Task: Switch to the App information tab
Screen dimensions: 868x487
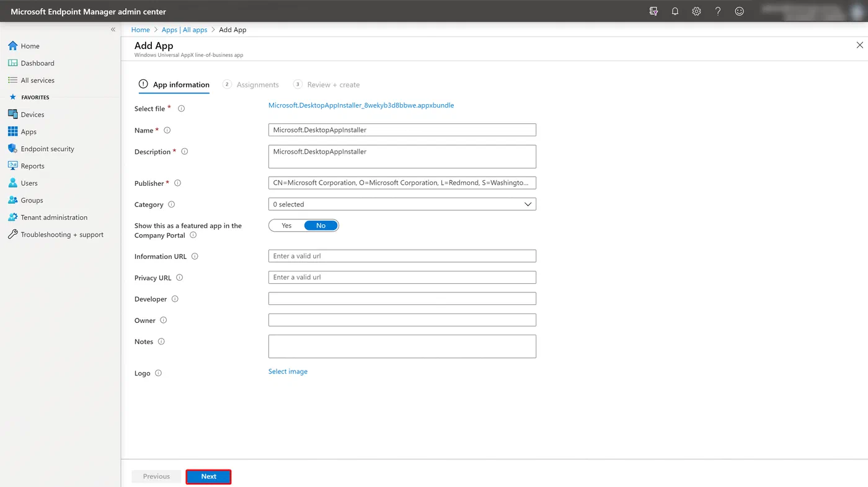Action: coord(174,85)
